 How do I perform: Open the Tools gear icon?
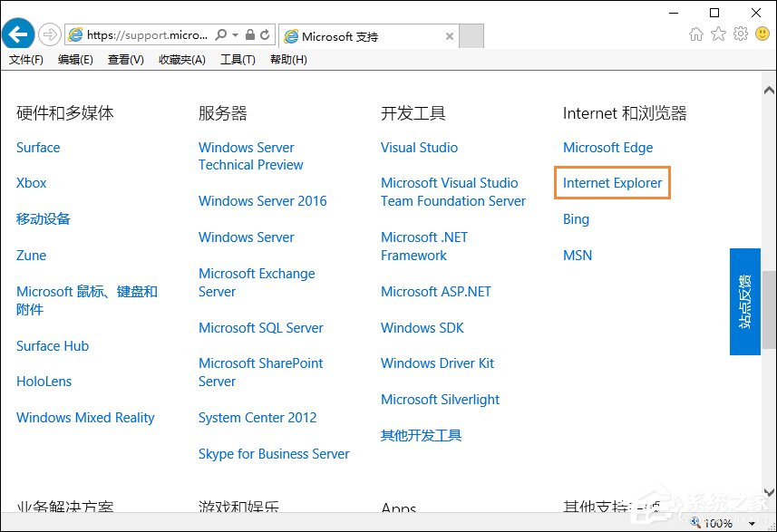click(x=741, y=34)
